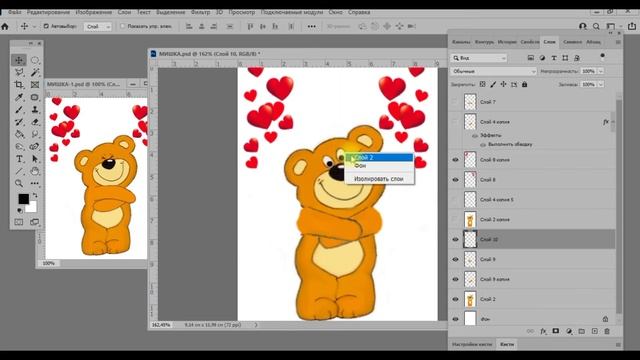The width and height of the screenshot is (640, 360).
Task: Enable Show Transform Controls checkbox
Action: coord(122,26)
